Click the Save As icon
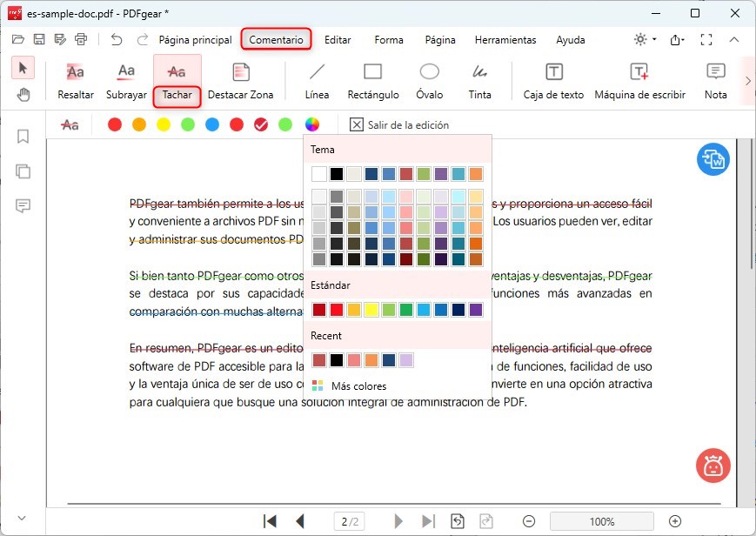756x536 pixels. tap(60, 39)
